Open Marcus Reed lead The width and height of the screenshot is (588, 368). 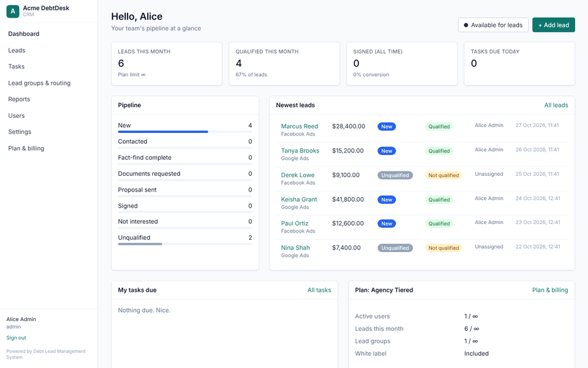(x=300, y=126)
